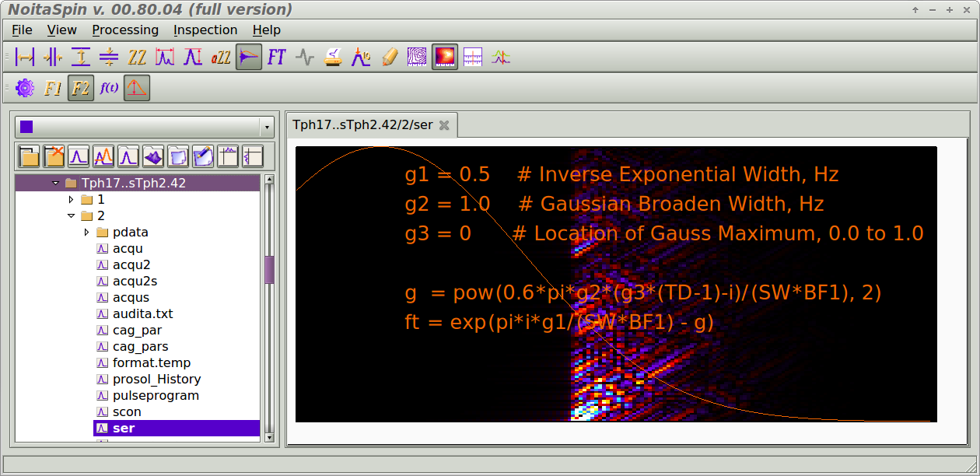The height and width of the screenshot is (476, 980).
Task: Click the folder icon with orange X
Action: coord(54,156)
